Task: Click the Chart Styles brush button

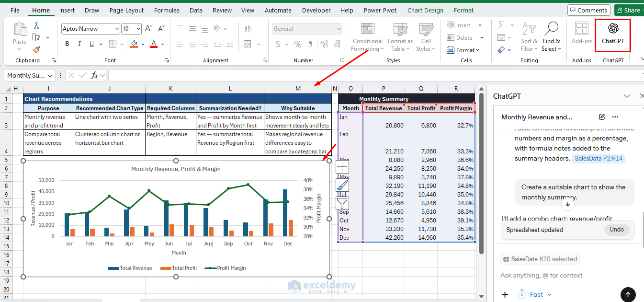Action: [x=343, y=185]
